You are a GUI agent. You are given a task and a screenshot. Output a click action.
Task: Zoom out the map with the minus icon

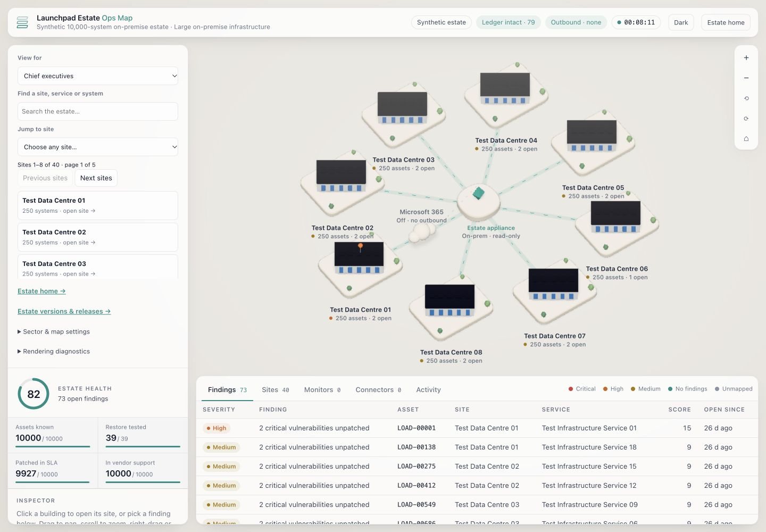(746, 78)
